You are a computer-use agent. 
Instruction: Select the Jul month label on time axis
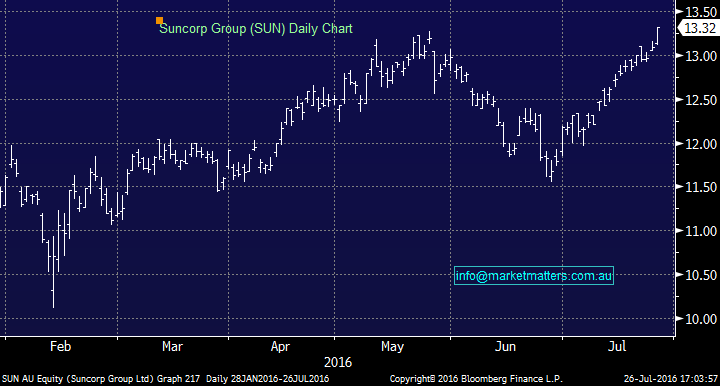(617, 347)
